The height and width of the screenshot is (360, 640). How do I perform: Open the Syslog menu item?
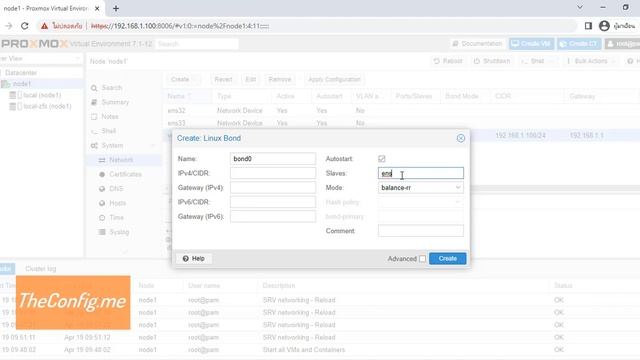click(x=119, y=232)
